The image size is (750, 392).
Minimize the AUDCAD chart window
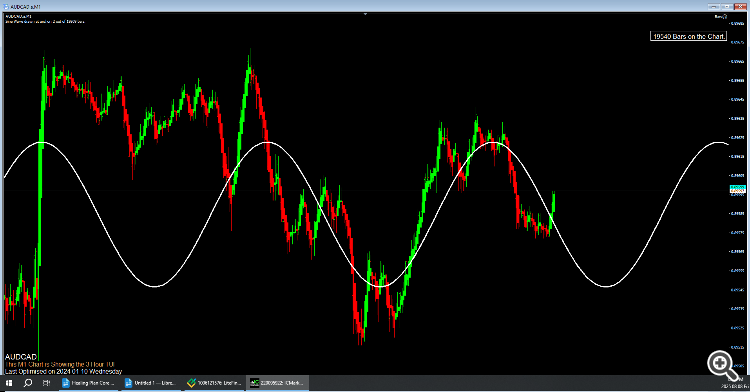(x=714, y=7)
